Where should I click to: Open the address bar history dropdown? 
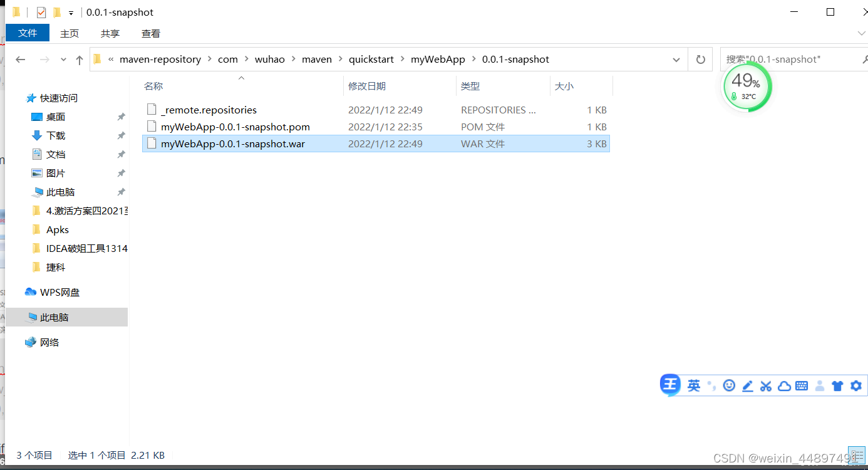(x=676, y=60)
